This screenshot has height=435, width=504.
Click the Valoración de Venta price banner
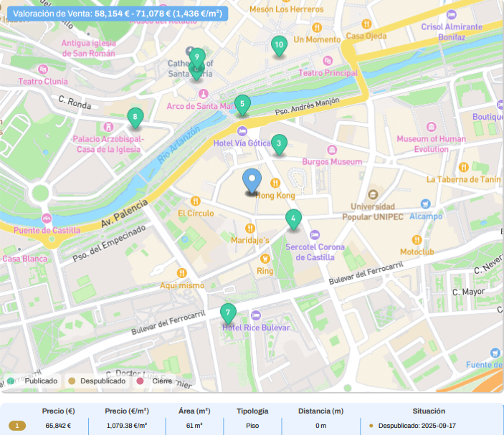116,13
